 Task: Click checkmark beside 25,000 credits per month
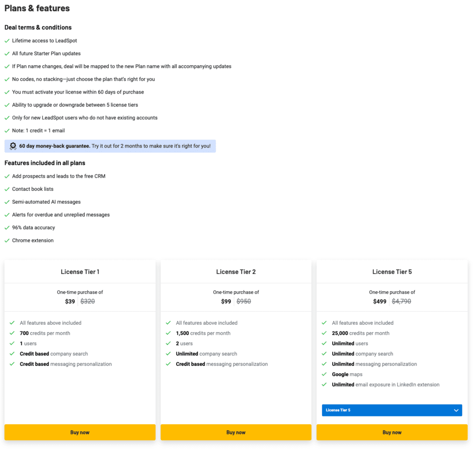(x=324, y=333)
